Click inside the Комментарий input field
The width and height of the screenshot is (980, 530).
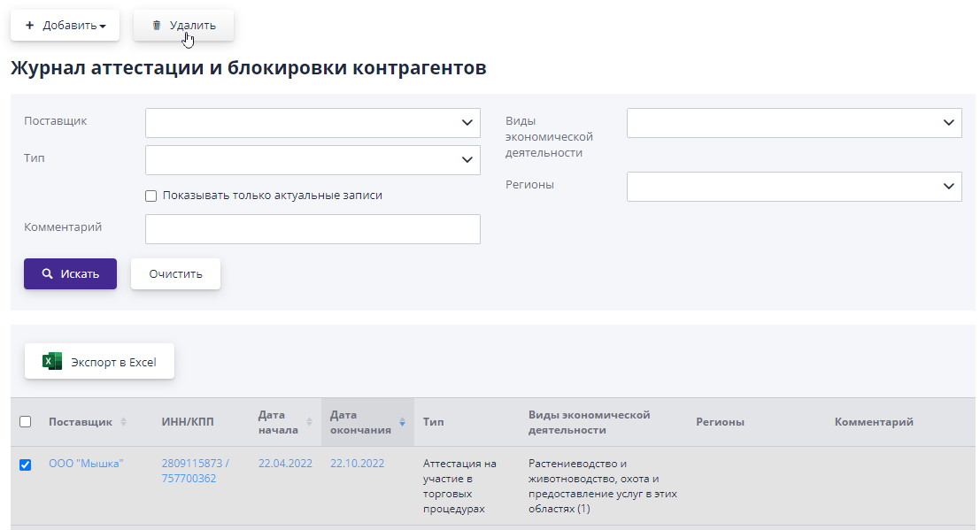(313, 228)
